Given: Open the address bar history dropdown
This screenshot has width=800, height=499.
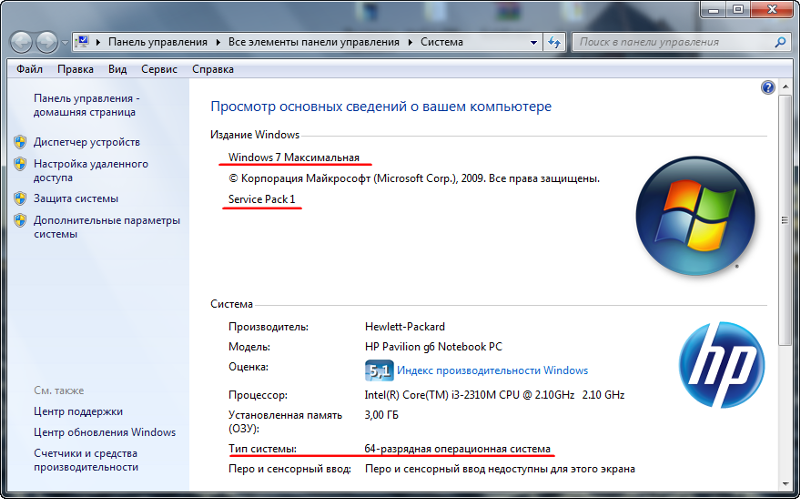Looking at the screenshot, I should coord(534,42).
